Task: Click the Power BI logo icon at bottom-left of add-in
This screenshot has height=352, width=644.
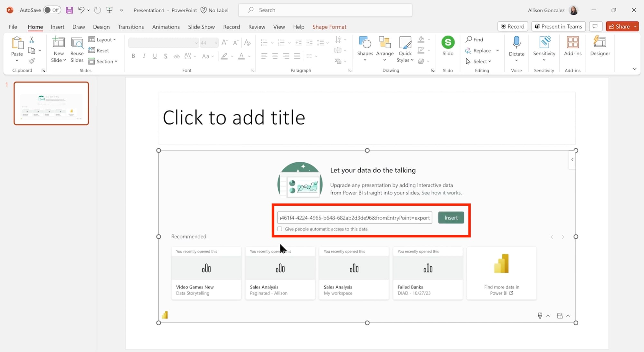Action: pyautogui.click(x=165, y=315)
